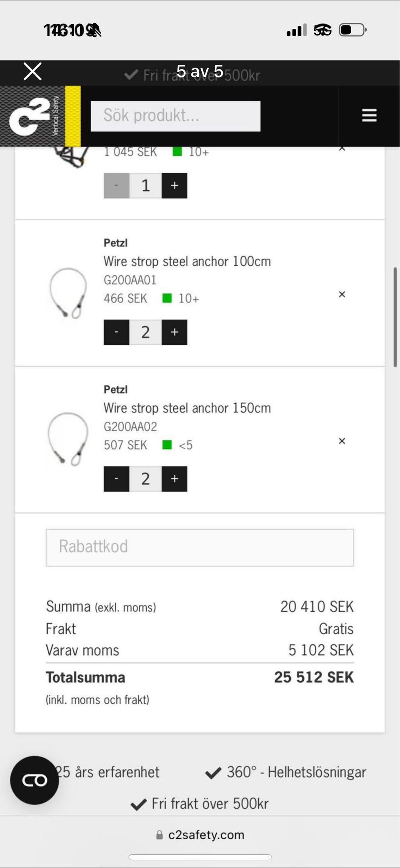400x868 pixels.
Task: Click the Wire strop steel anchor 100cm title
Action: pos(187,262)
